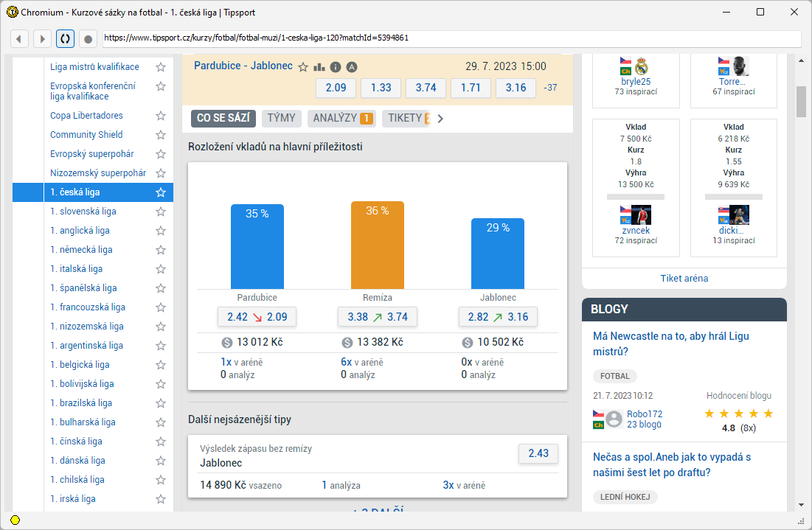This screenshot has height=530, width=812.
Task: Star the 1. bulharská liga
Action: point(161,422)
